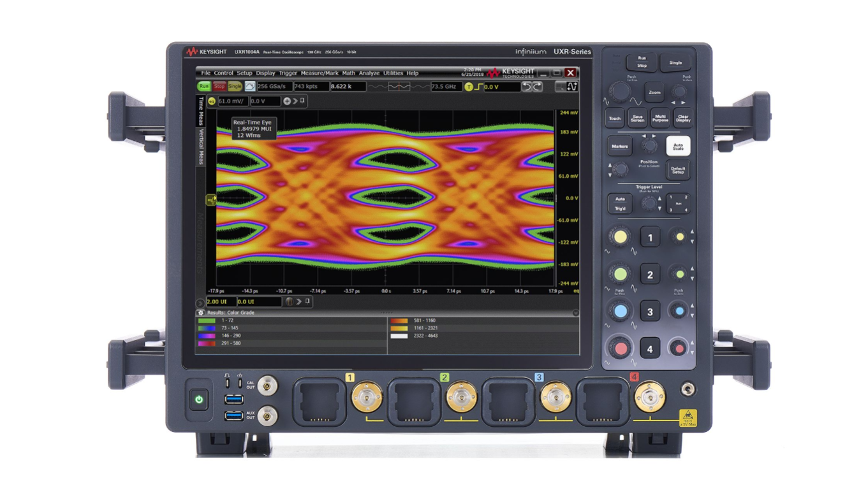Image resolution: width=868 pixels, height=497 pixels.
Task: Click the add measurement plus icon
Action: (x=286, y=100)
